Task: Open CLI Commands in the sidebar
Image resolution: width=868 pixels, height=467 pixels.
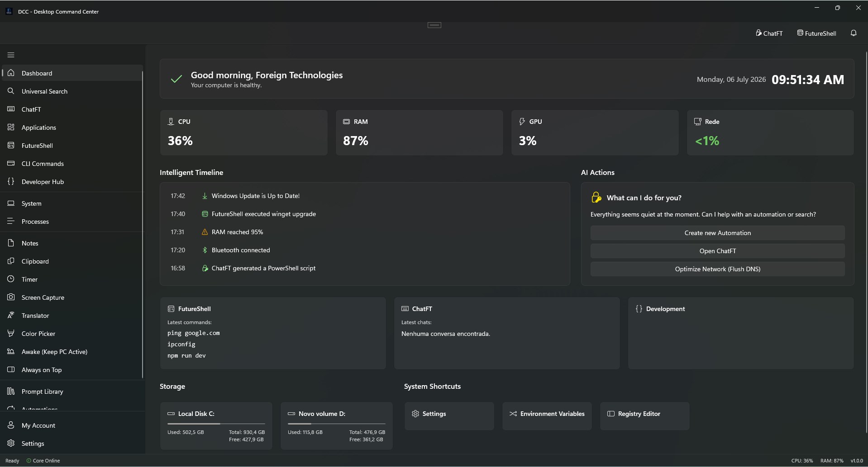Action: pos(72,163)
